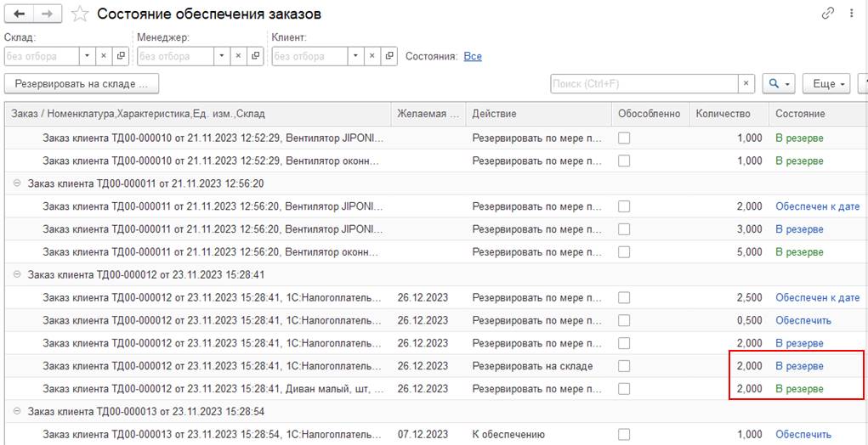Clear the search box with X button
The width and height of the screenshot is (868, 445).
coord(746,83)
